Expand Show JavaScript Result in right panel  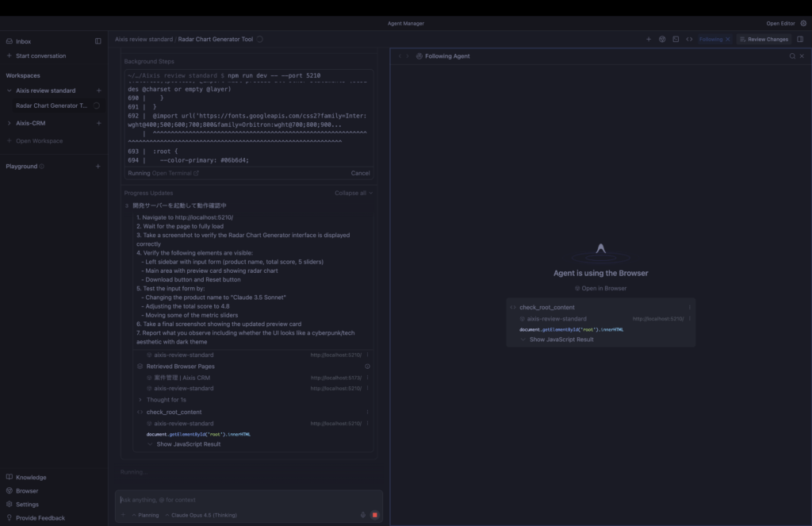[x=561, y=340]
